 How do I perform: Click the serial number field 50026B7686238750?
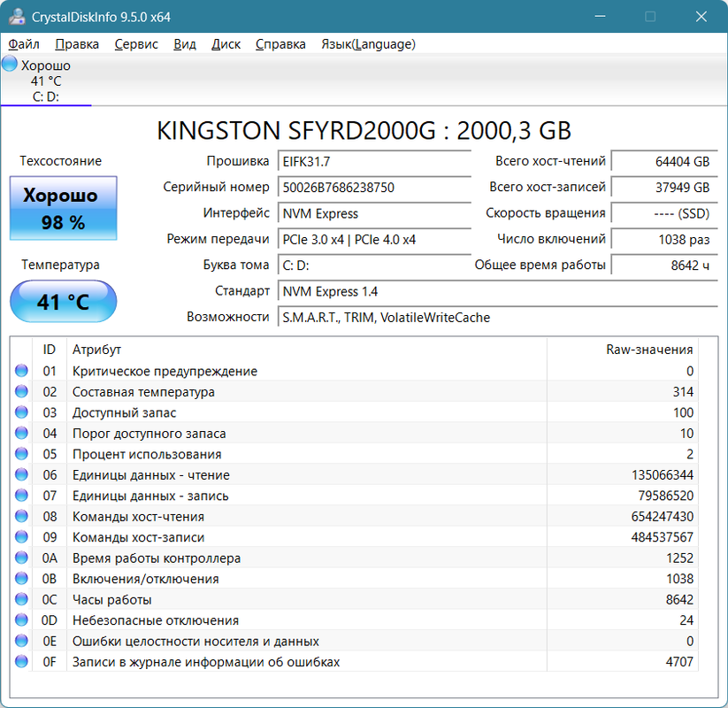point(374,188)
